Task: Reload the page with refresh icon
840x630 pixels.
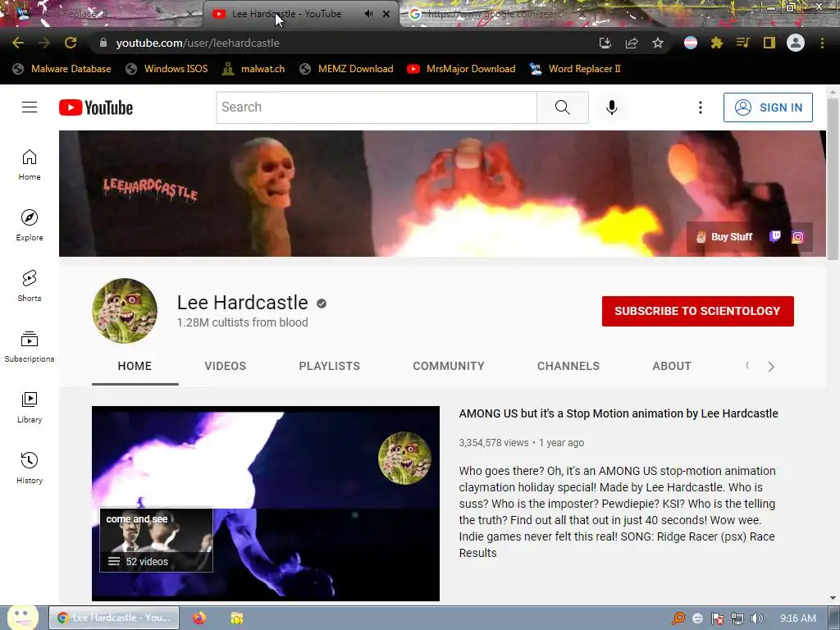Action: coord(71,43)
